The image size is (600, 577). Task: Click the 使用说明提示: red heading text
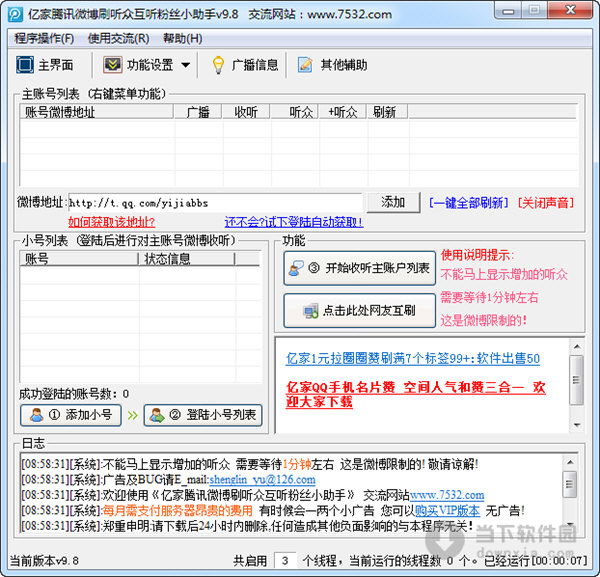pos(478,255)
